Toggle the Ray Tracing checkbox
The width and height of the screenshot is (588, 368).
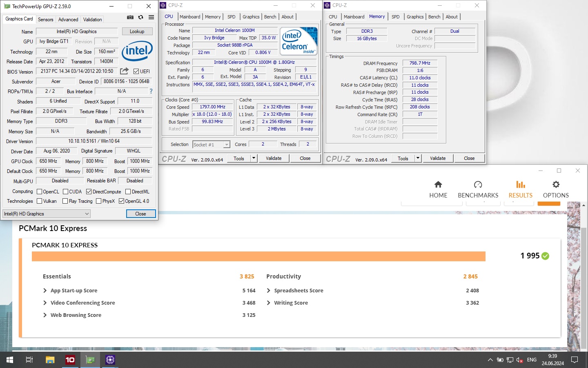tap(65, 201)
